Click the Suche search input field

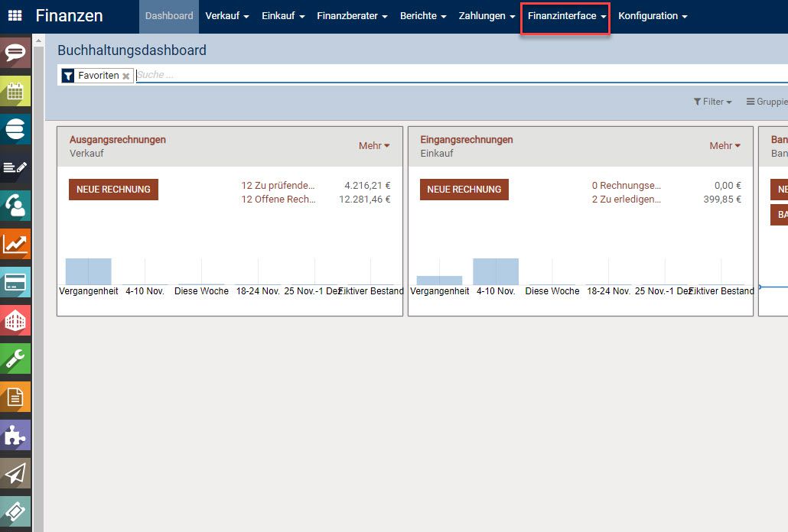pyautogui.click(x=459, y=75)
